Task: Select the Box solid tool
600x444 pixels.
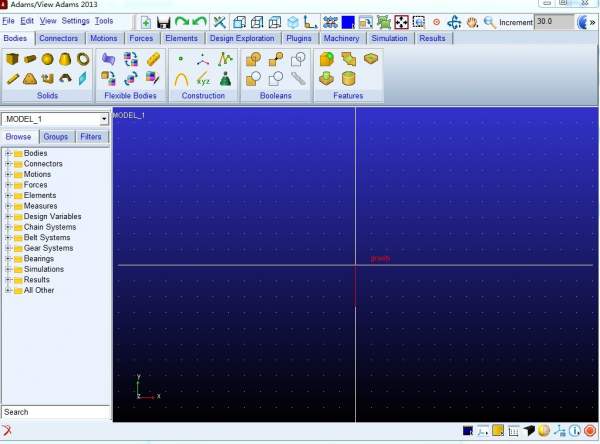Action: (12, 59)
